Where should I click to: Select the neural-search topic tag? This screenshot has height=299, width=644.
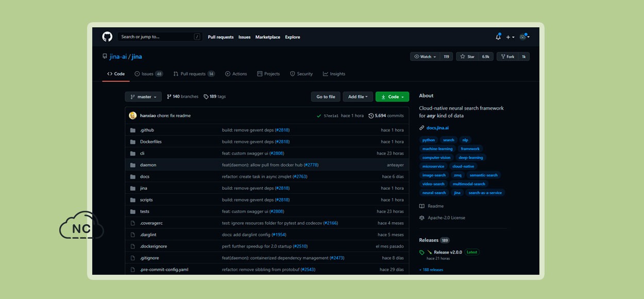point(434,193)
